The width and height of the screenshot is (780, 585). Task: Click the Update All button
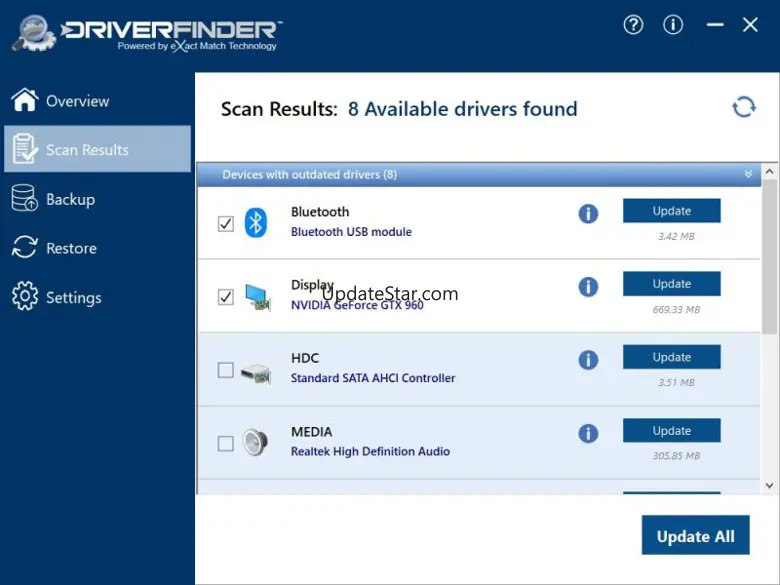click(x=695, y=535)
